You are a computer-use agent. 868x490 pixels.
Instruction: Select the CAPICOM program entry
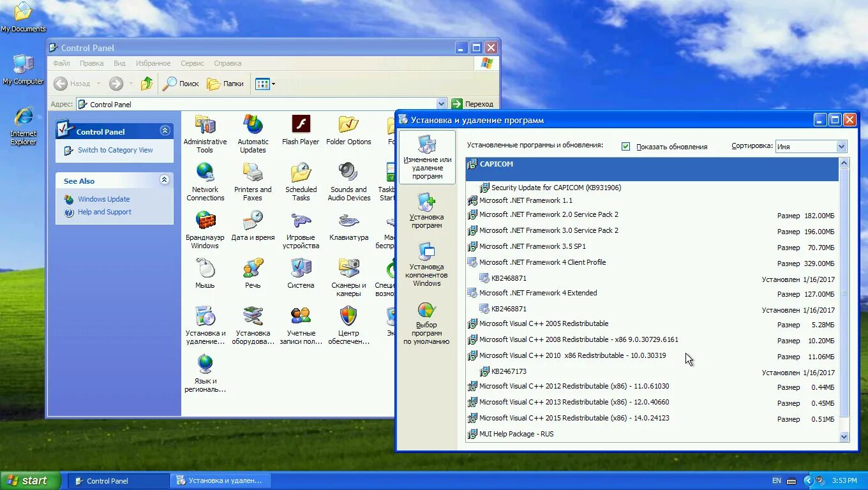click(652, 169)
